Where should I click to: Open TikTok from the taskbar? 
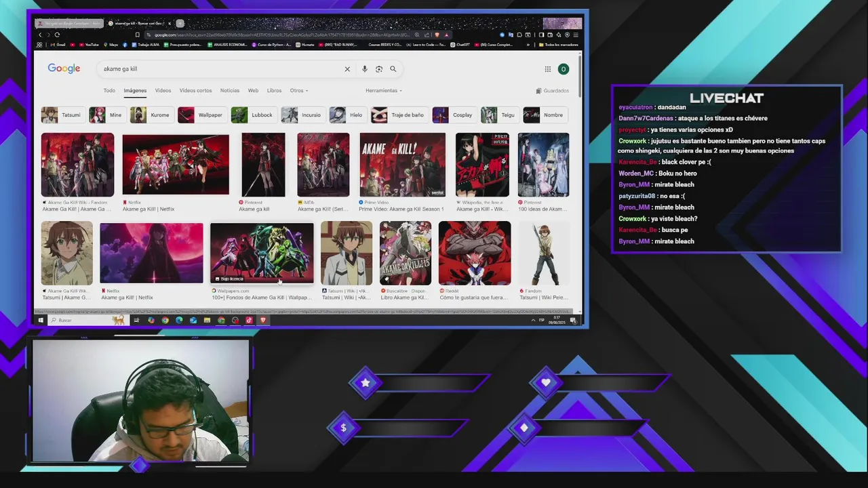coord(249,321)
